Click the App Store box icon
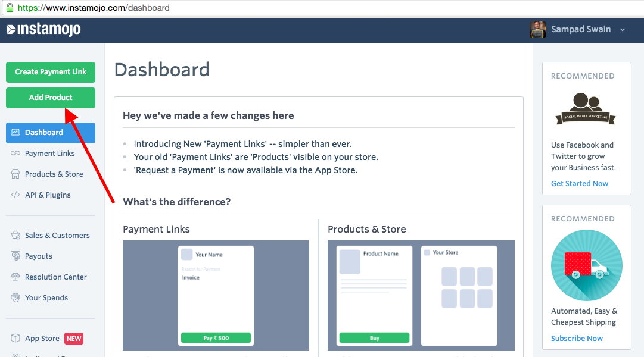 (x=15, y=339)
